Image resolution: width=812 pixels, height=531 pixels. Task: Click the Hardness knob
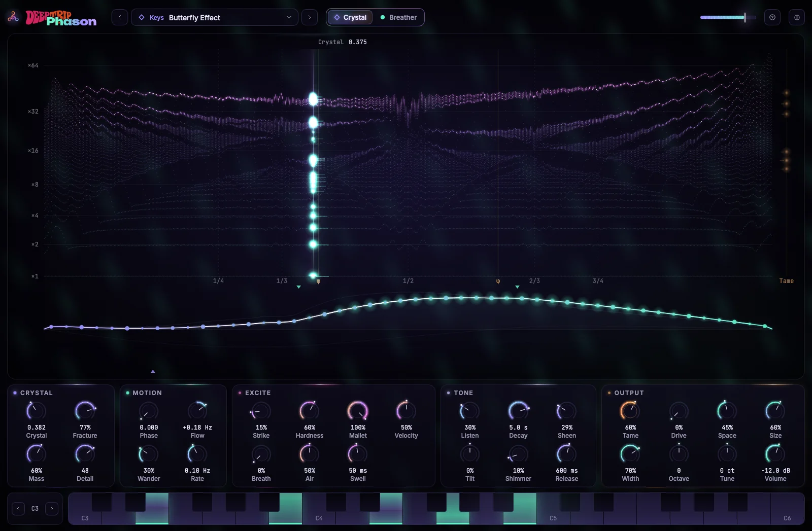point(309,411)
